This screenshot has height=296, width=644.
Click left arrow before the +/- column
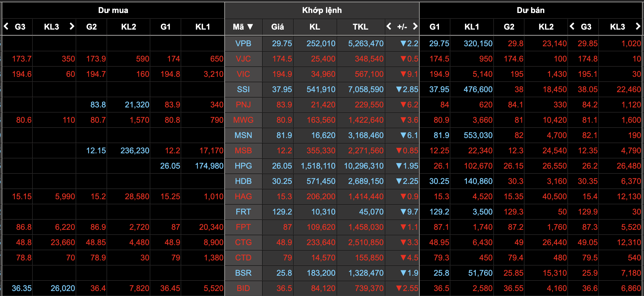(389, 26)
